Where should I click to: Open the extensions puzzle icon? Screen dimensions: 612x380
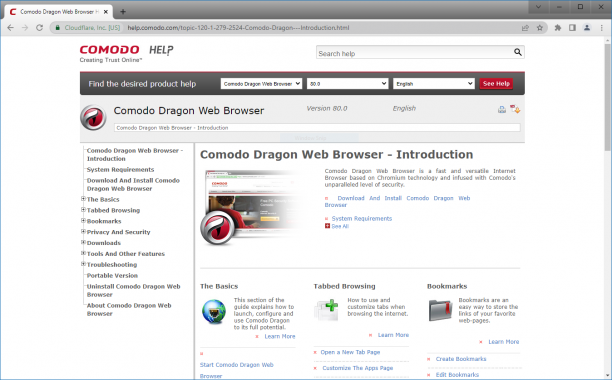(558, 28)
